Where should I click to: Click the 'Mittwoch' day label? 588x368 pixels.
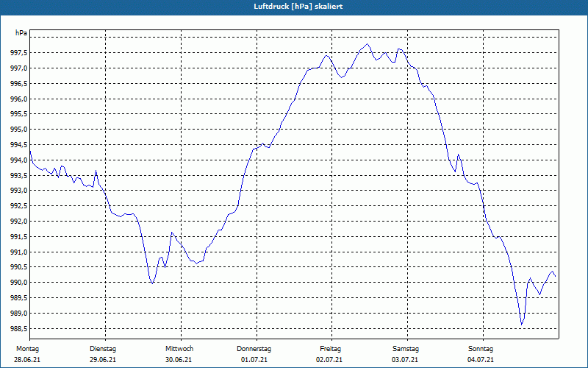[x=179, y=349]
